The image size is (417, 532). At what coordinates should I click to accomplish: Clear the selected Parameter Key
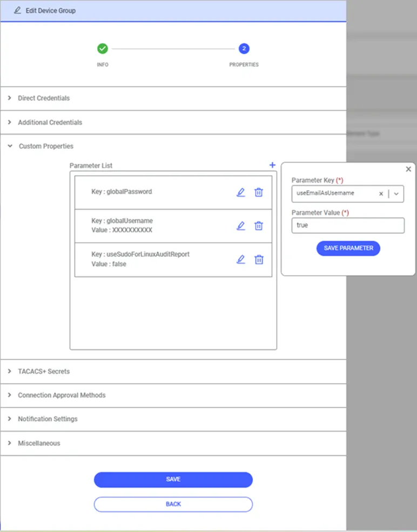click(x=381, y=194)
